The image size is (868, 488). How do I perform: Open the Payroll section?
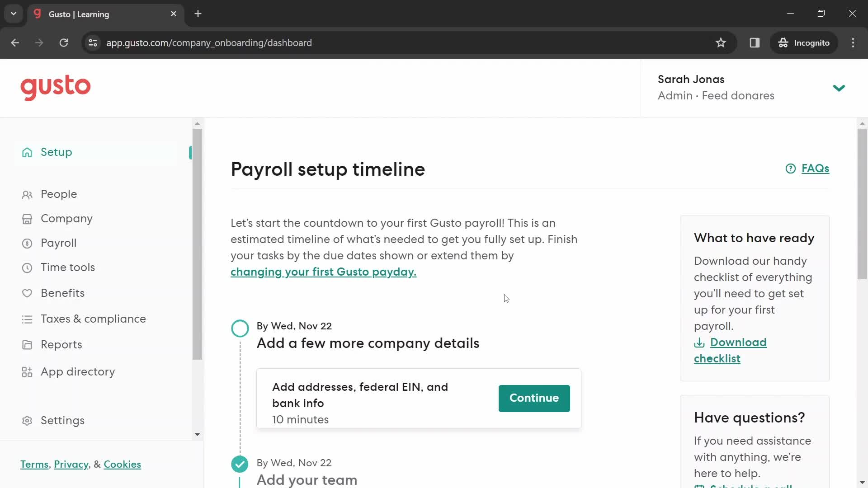coord(58,243)
